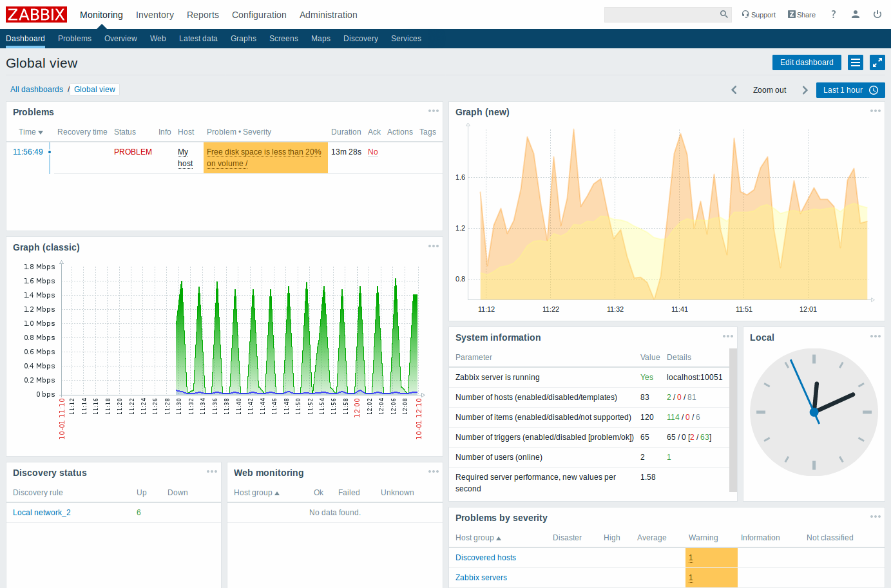Screen dimensions: 891x588
Task: Click the Zoom out button
Action: click(x=769, y=90)
